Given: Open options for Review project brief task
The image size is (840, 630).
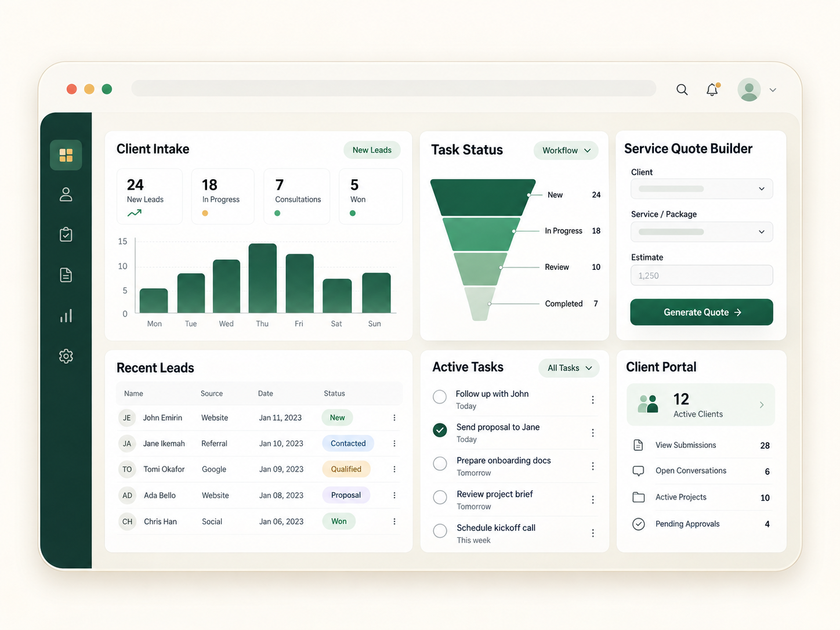Looking at the screenshot, I should coord(593,499).
